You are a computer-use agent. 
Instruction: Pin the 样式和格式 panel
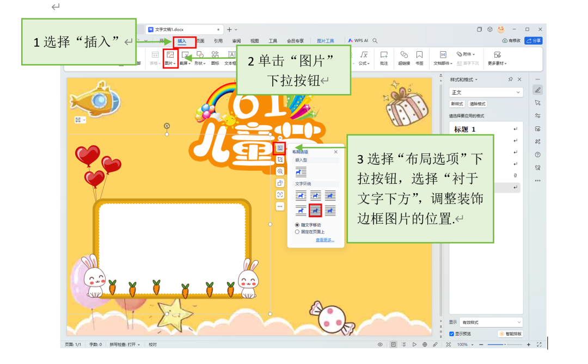pyautogui.click(x=510, y=79)
